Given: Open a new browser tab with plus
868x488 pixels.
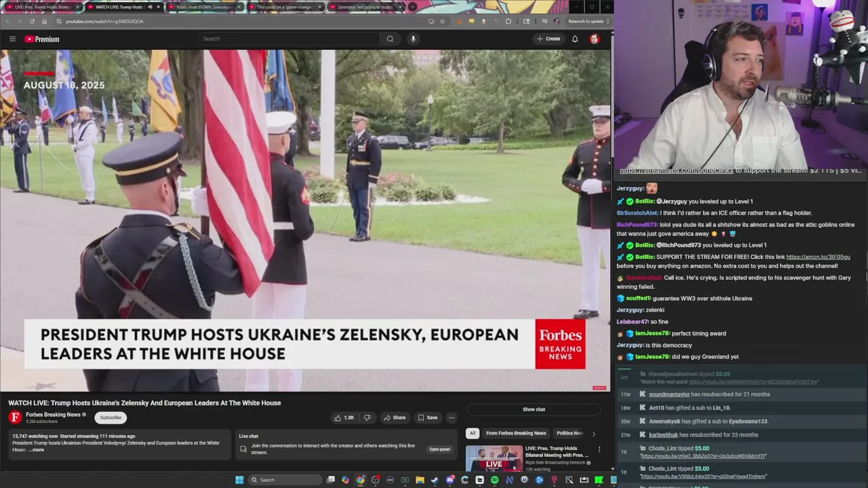Looking at the screenshot, I should (x=412, y=7).
